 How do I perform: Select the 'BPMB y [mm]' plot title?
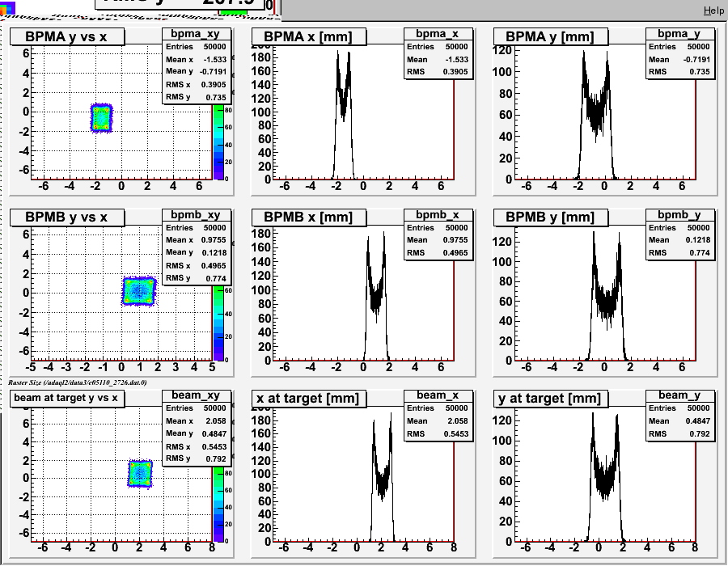coord(550,218)
